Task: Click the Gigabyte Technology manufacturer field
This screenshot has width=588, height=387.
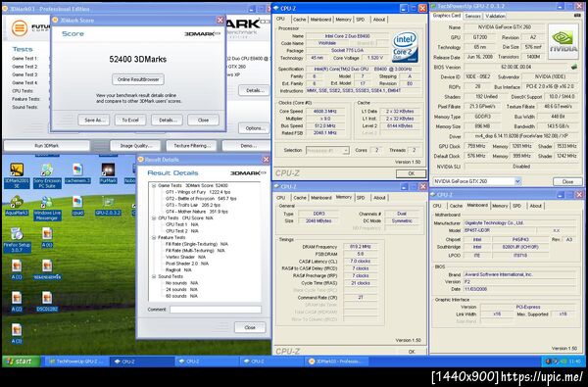Action: click(x=519, y=223)
